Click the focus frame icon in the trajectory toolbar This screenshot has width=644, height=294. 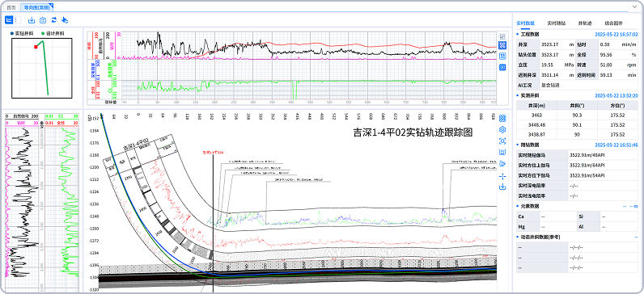point(502,141)
